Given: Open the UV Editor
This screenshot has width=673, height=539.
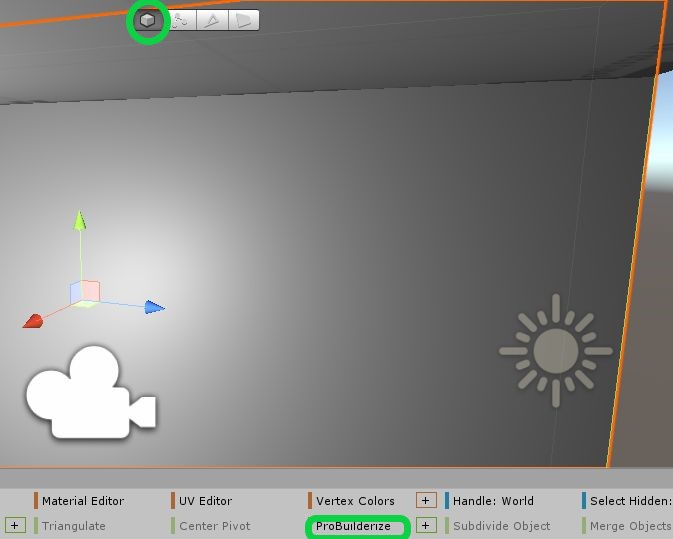Looking at the screenshot, I should click(x=205, y=501).
